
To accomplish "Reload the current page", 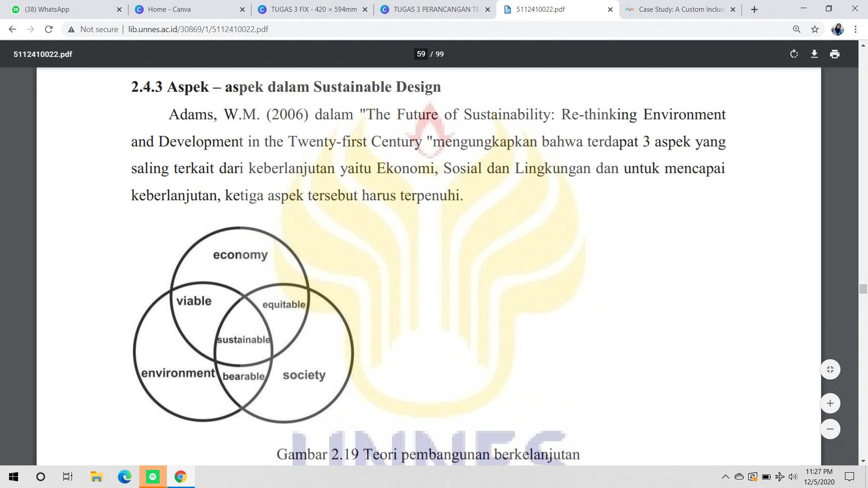I will click(49, 29).
